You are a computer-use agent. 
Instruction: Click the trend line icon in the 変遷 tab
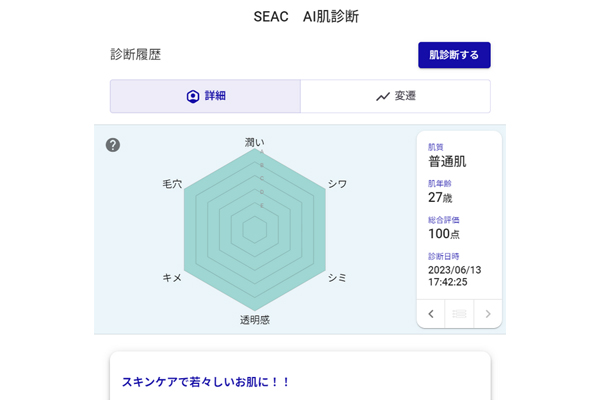click(382, 97)
